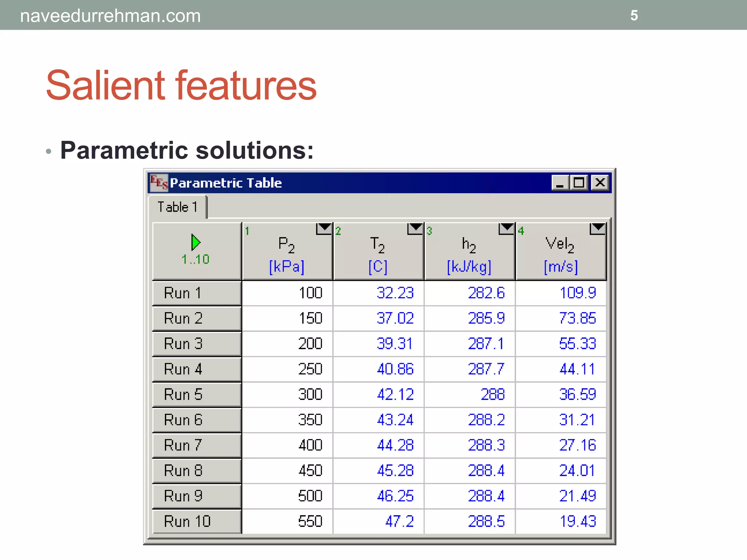Click the T2 cell showing 42.12

(x=379, y=394)
